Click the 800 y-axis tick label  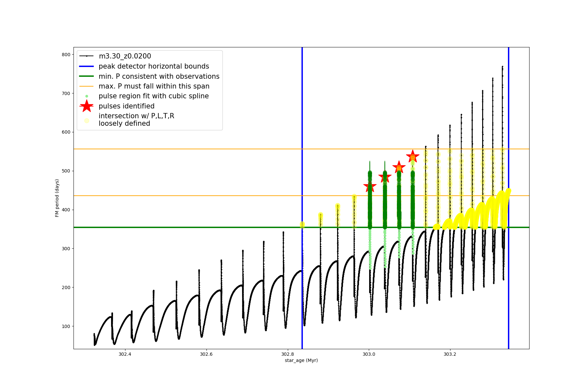[x=66, y=55]
